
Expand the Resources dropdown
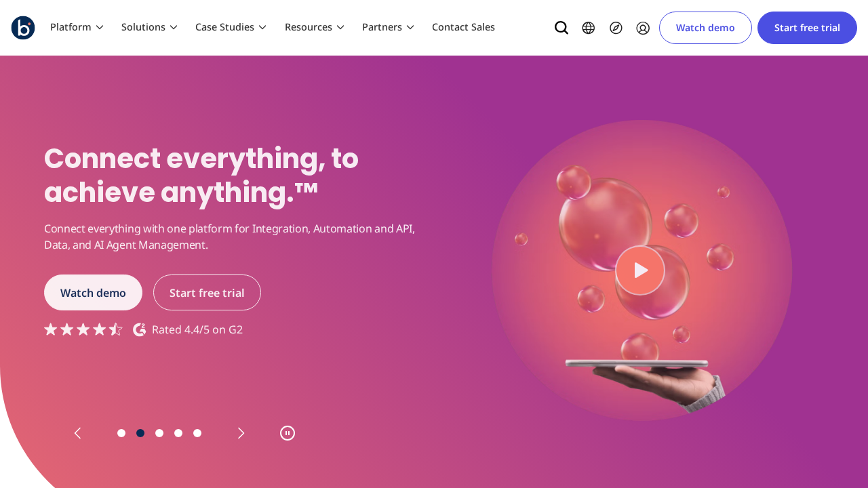315,27
